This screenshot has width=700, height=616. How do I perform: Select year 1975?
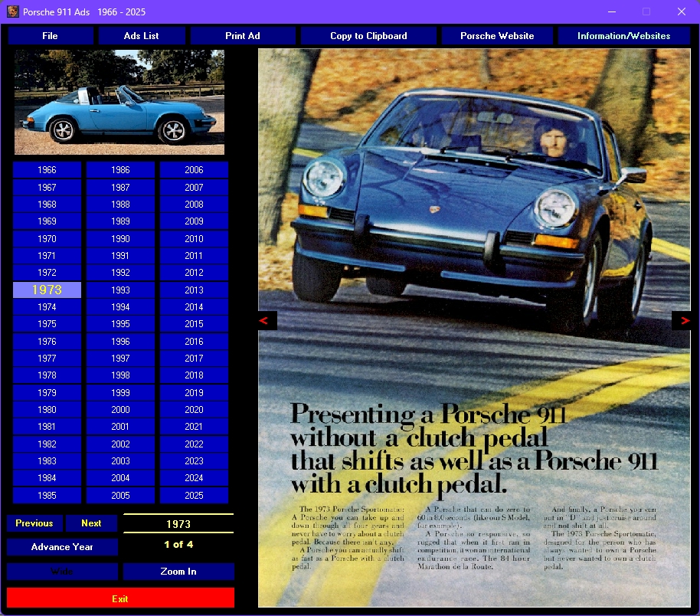click(47, 324)
